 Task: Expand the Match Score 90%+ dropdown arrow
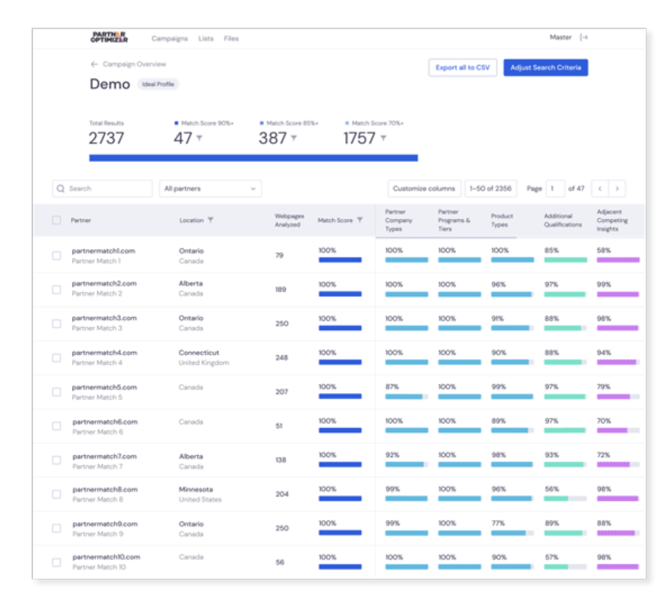point(200,138)
